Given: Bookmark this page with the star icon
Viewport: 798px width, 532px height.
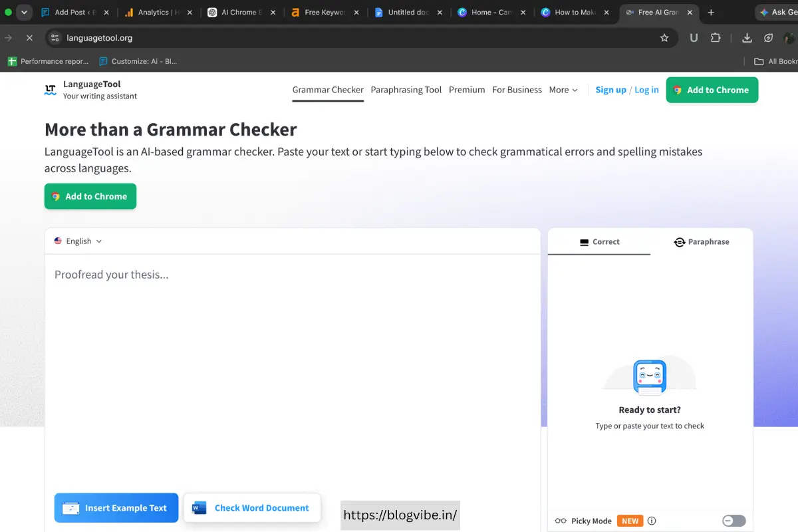Looking at the screenshot, I should (664, 38).
